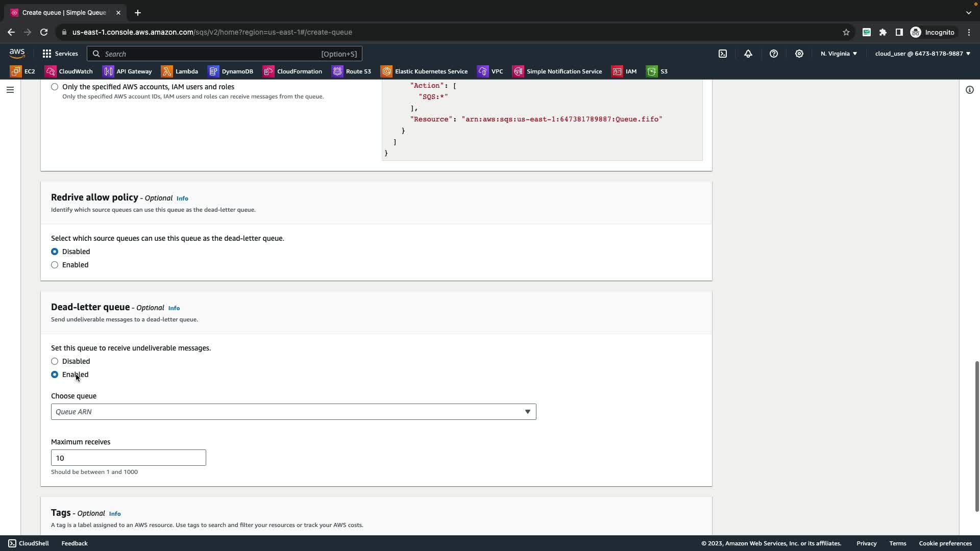Expand the left hamburger navigation menu
Image resolution: width=980 pixels, height=551 pixels.
pos(10,90)
